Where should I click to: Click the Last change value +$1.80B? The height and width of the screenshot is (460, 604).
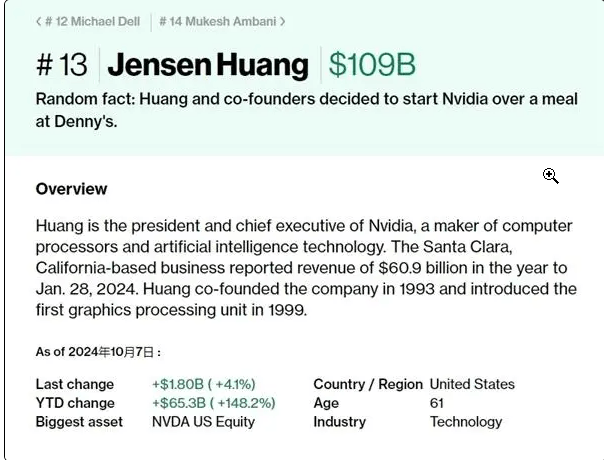[204, 384]
